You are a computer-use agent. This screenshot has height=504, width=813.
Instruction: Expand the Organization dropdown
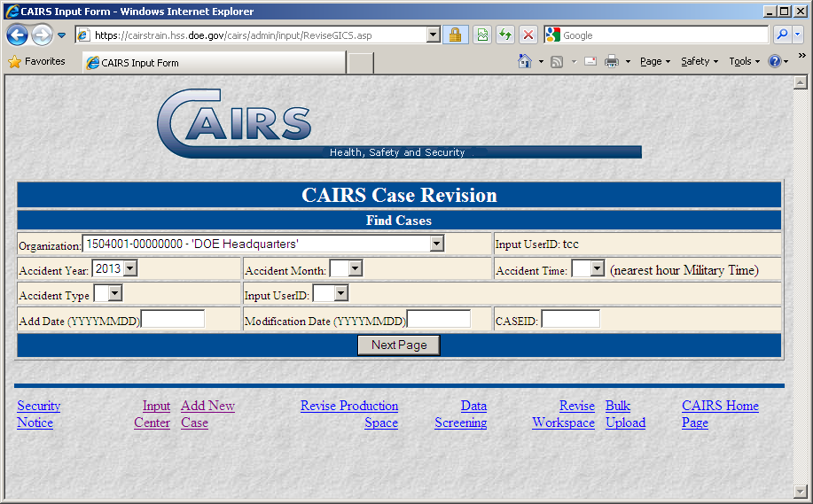pyautogui.click(x=435, y=244)
